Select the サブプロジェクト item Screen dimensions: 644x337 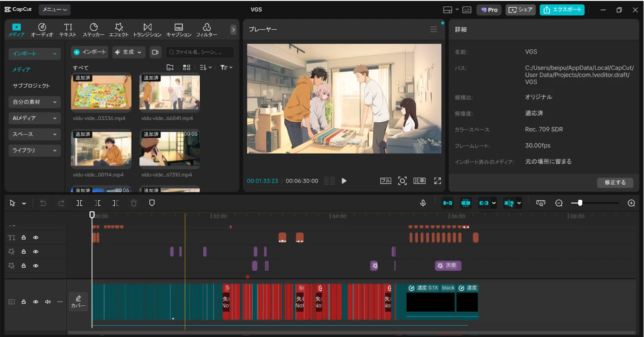coord(31,86)
